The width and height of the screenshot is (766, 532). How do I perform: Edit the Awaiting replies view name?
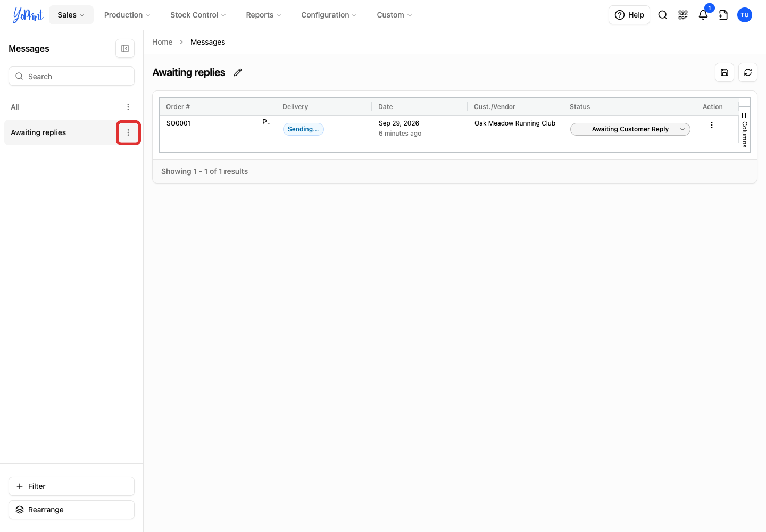tap(238, 72)
